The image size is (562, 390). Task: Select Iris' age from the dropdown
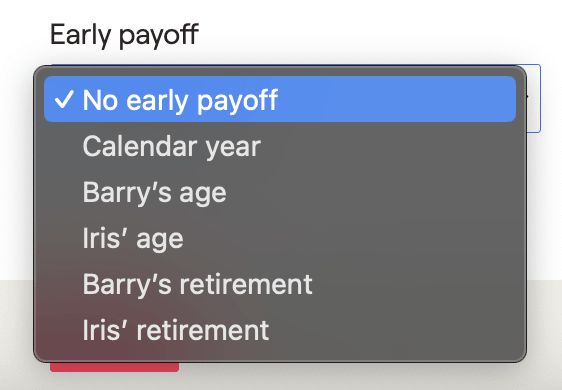280,238
